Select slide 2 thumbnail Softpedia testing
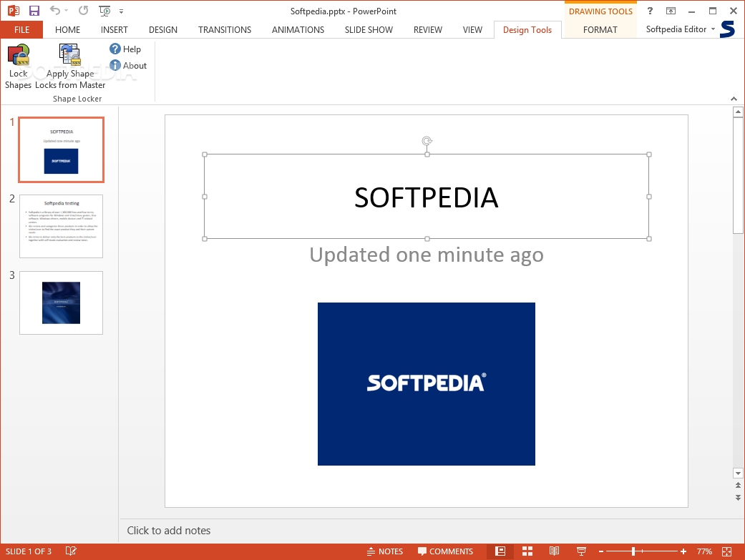745x560 pixels. [62, 226]
